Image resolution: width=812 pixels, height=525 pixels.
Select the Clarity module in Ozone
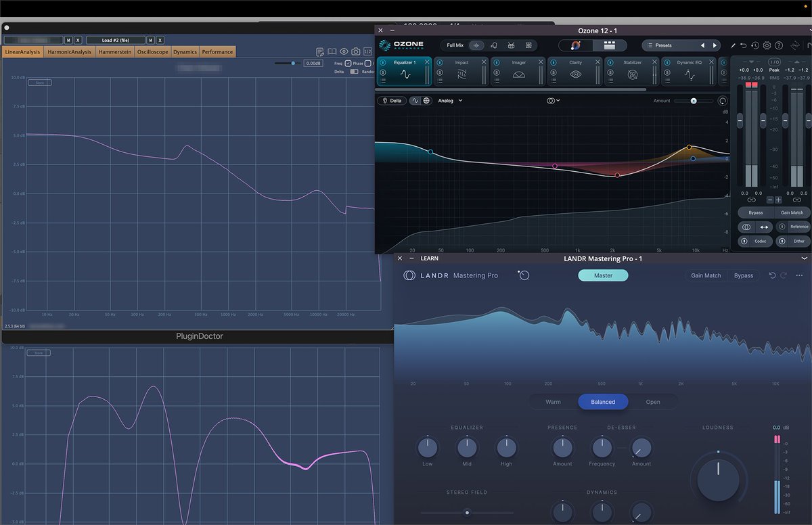pyautogui.click(x=575, y=72)
